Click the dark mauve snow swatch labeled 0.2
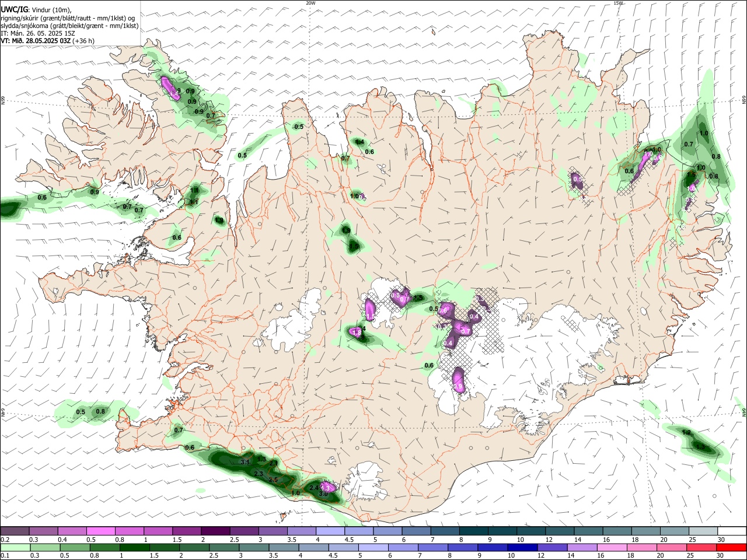Screen dimensions: 747x560 click(15, 531)
